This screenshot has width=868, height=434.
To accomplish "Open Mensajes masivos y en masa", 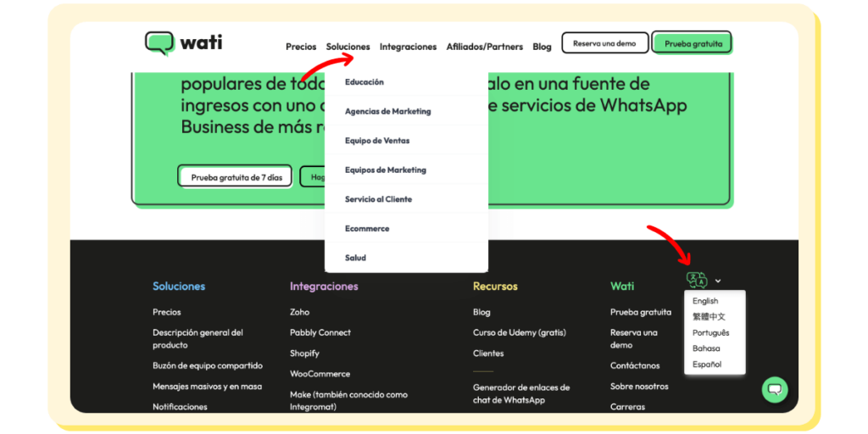I will [207, 387].
